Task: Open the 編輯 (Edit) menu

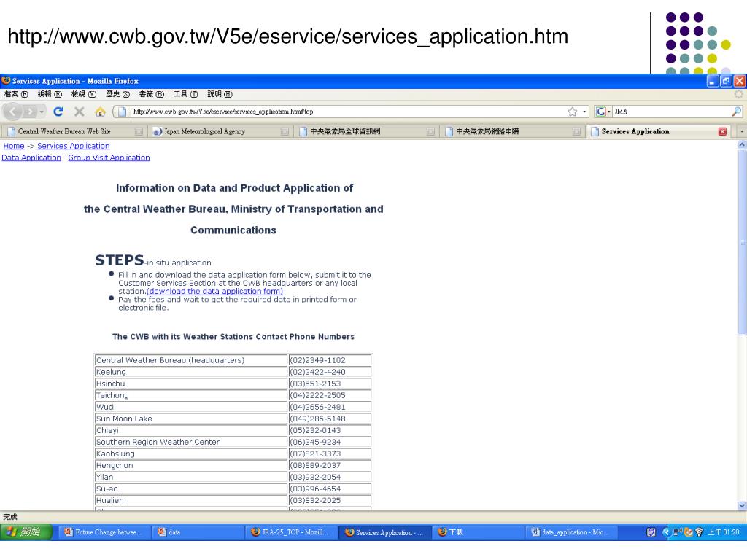Action: [50, 94]
